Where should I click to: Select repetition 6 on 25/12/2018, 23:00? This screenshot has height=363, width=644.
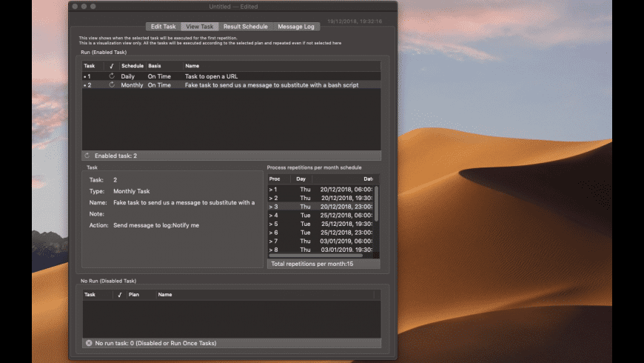321,233
